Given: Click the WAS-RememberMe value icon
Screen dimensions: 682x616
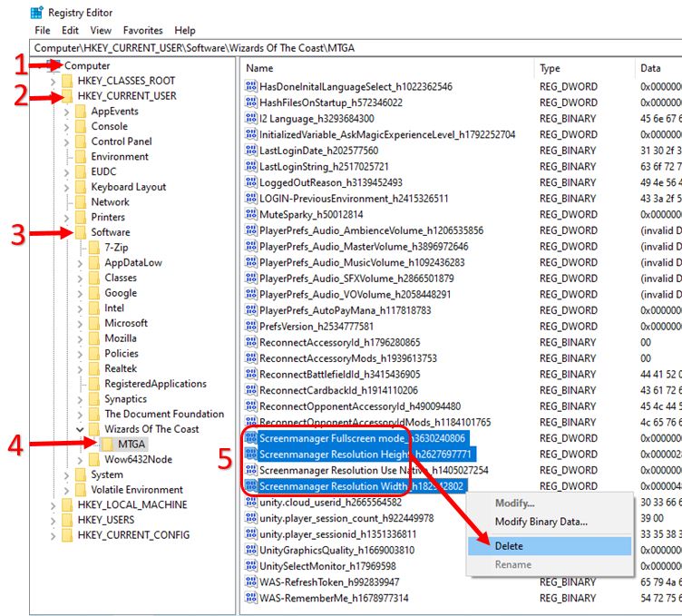Looking at the screenshot, I should [251, 598].
